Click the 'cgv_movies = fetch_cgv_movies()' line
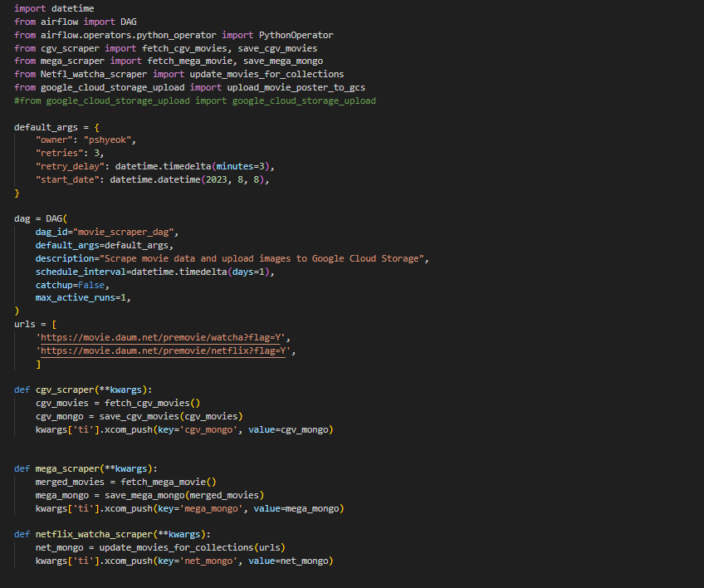This screenshot has width=704, height=588. [x=118, y=403]
